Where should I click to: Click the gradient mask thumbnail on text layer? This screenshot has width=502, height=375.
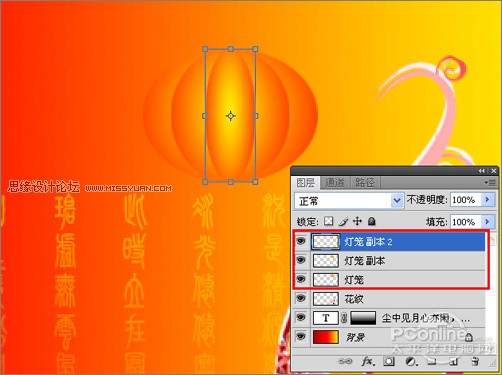coord(363,318)
